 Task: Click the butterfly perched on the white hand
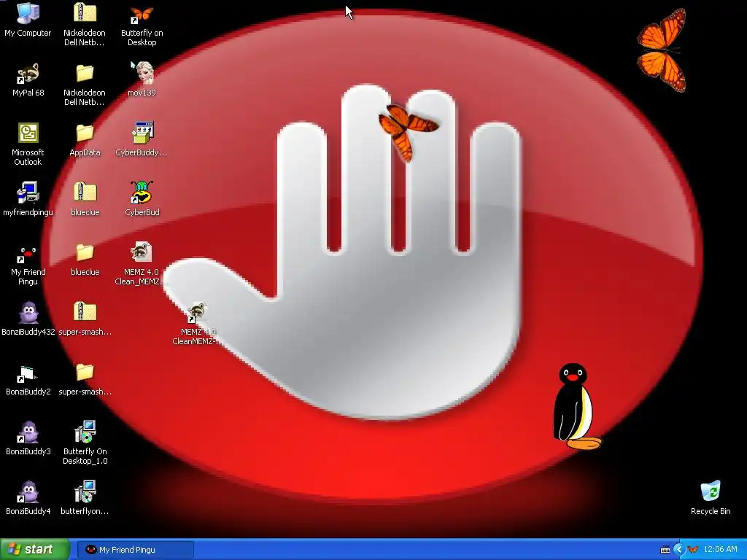(x=408, y=131)
